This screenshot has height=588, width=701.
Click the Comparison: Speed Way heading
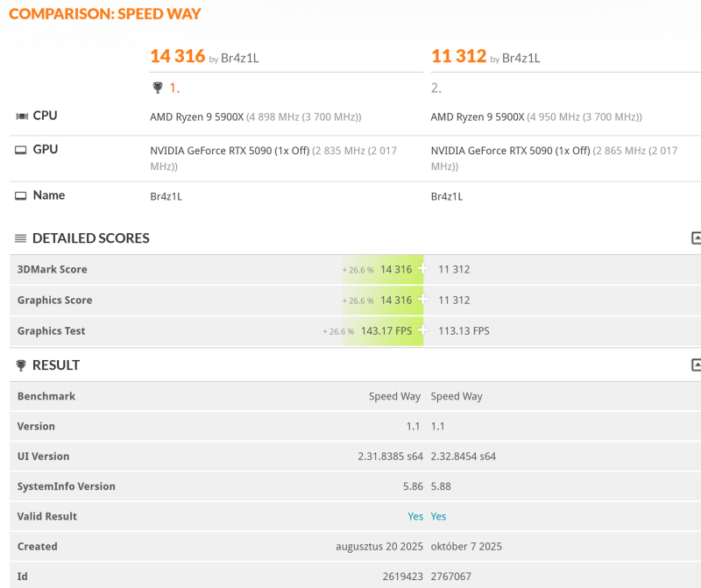(105, 14)
